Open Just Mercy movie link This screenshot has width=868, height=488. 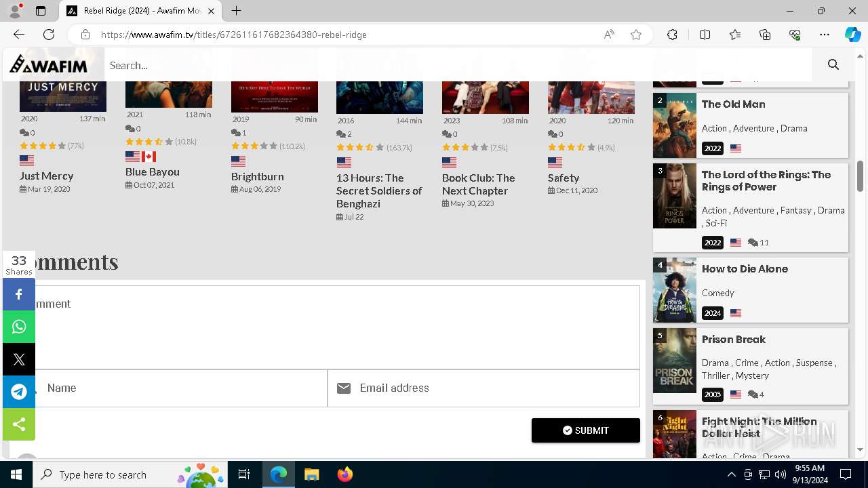[46, 176]
